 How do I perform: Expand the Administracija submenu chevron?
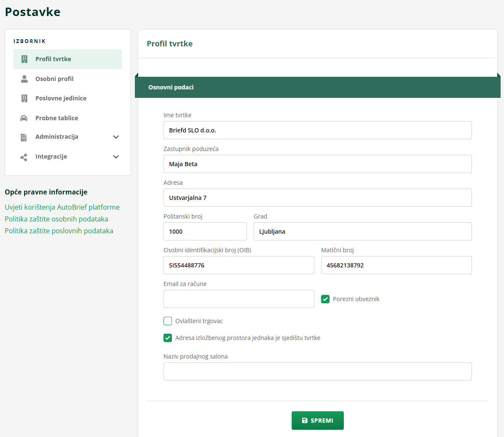click(116, 137)
